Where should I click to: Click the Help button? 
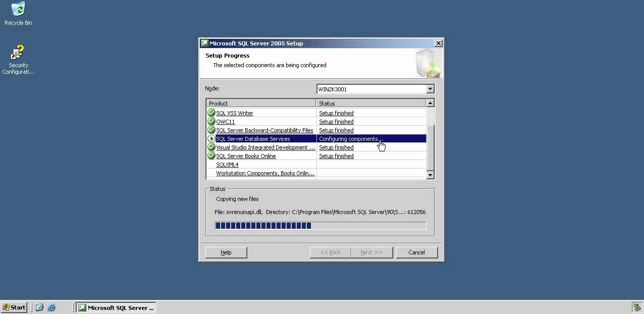point(226,252)
